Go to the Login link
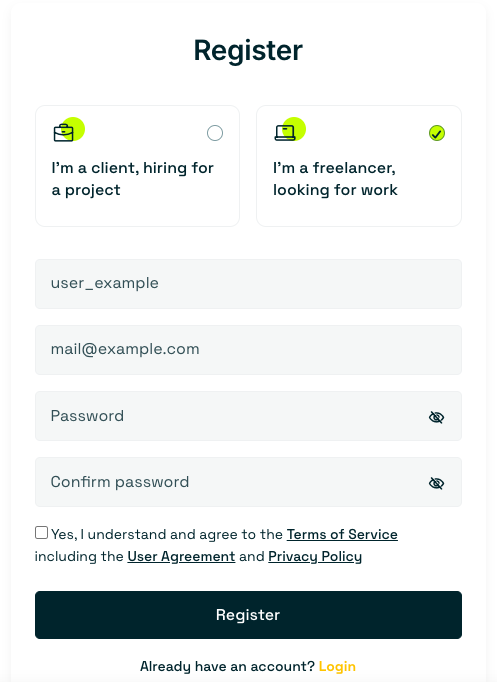Viewport: 497px width, 682px height. [337, 666]
